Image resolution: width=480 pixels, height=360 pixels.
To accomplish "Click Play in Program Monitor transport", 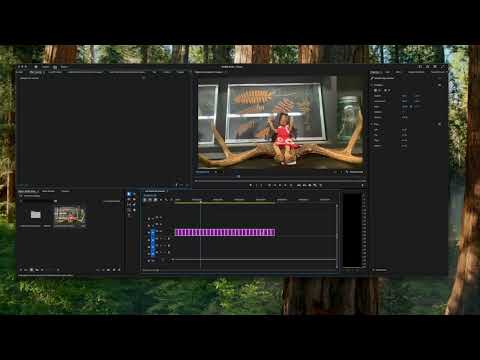I will point(280,185).
